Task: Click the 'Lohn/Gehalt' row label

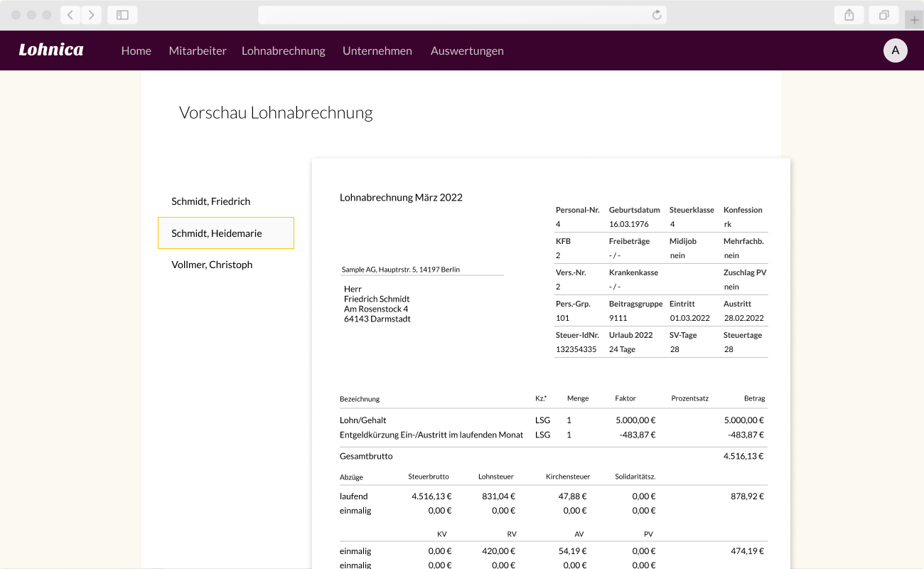Action: pos(363,420)
